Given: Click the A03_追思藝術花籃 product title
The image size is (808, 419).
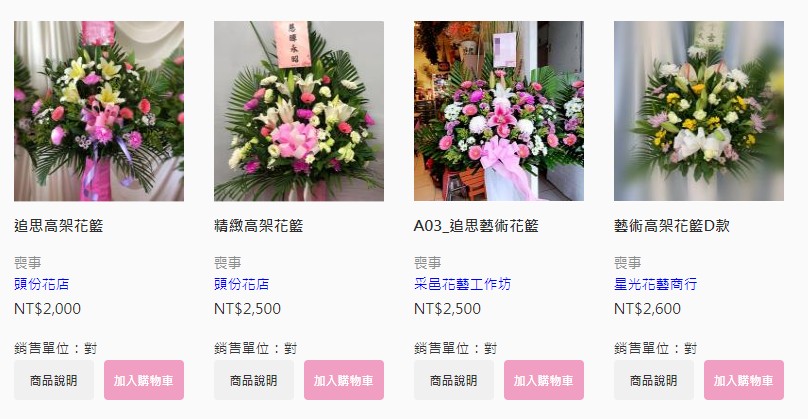Looking at the screenshot, I should click(476, 226).
